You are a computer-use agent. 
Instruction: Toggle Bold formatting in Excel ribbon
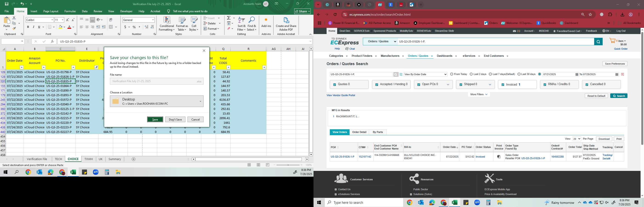point(28,27)
